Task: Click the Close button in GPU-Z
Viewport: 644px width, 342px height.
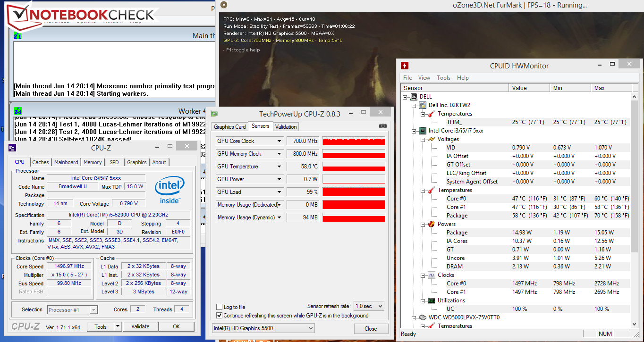Action: tap(371, 329)
